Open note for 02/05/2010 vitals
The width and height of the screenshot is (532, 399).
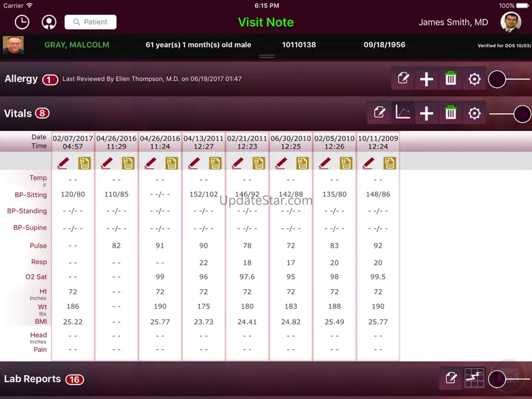[346, 163]
